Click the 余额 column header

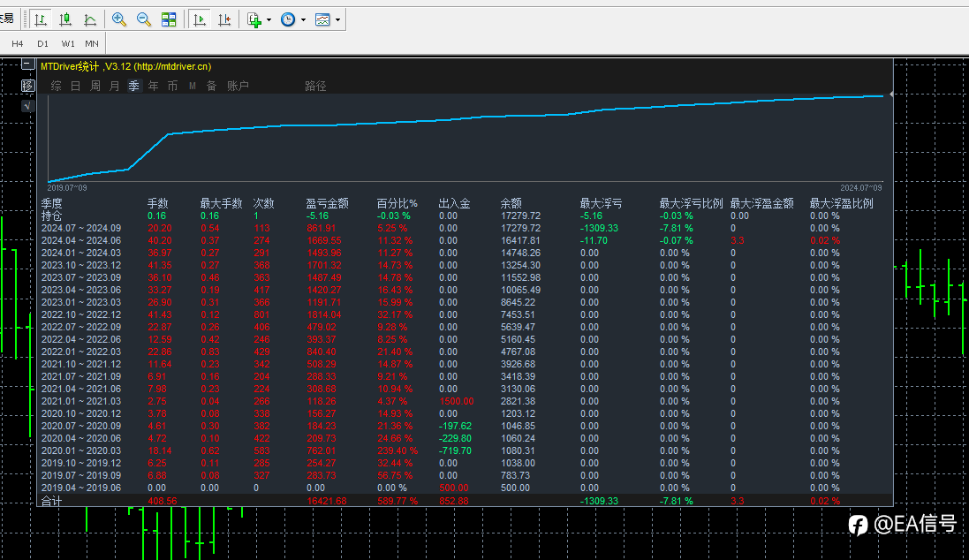pyautogui.click(x=511, y=203)
